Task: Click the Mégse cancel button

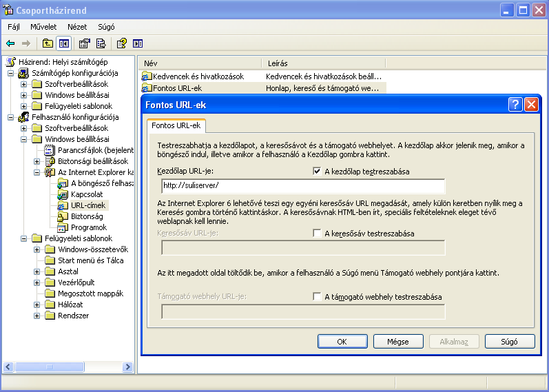Action: 397,341
